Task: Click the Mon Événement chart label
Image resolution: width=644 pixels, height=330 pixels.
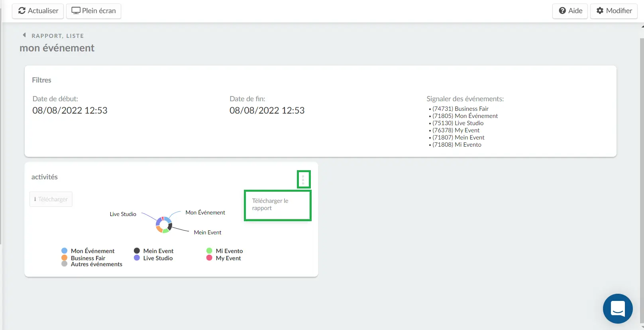Action: (205, 212)
